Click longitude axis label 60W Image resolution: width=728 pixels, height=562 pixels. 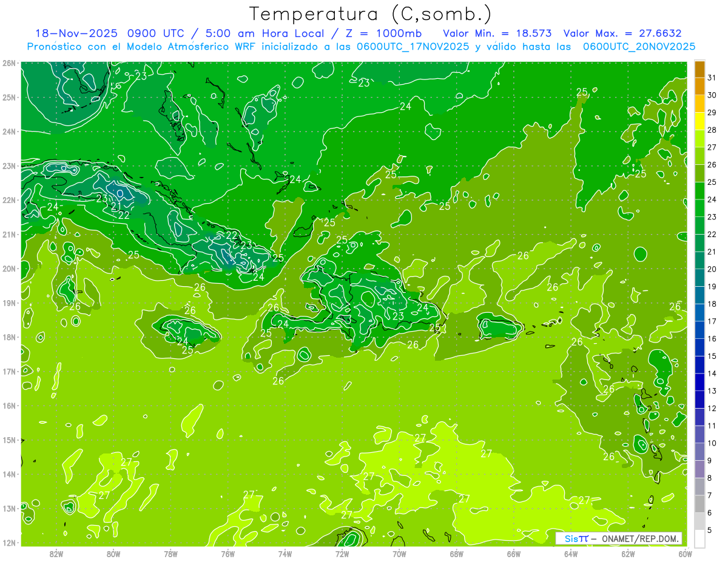686,554
